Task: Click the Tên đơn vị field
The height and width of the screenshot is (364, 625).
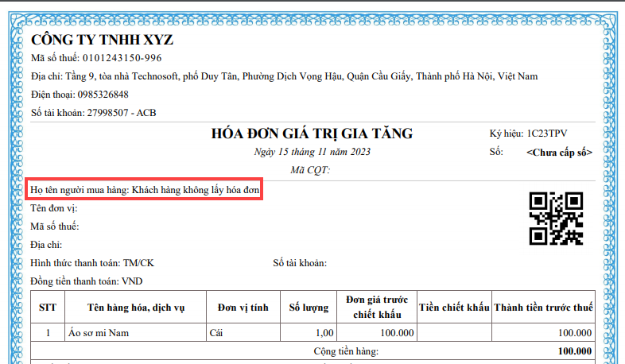Action: [54, 208]
